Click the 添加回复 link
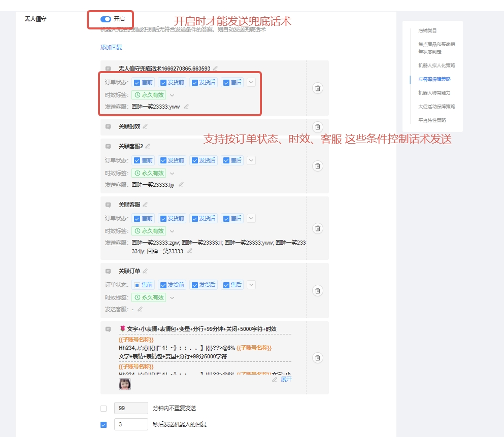Image resolution: width=504 pixels, height=437 pixels. tap(111, 47)
